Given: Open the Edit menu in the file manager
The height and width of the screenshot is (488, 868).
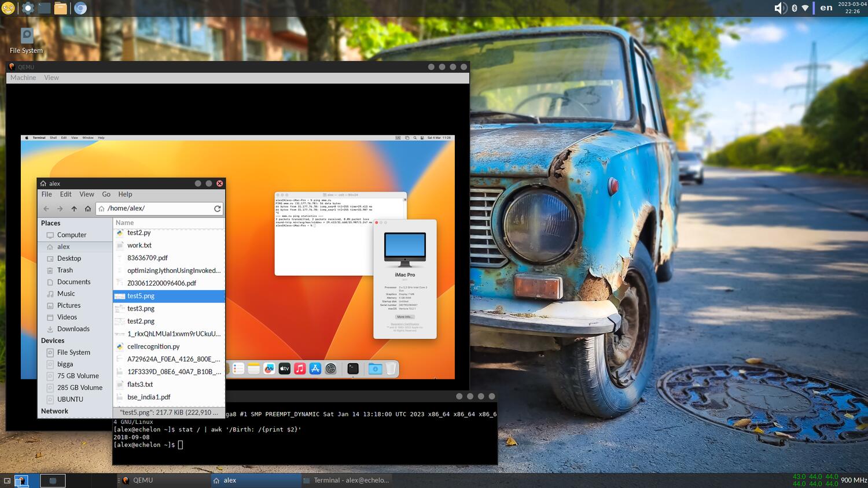Looking at the screenshot, I should pos(66,194).
